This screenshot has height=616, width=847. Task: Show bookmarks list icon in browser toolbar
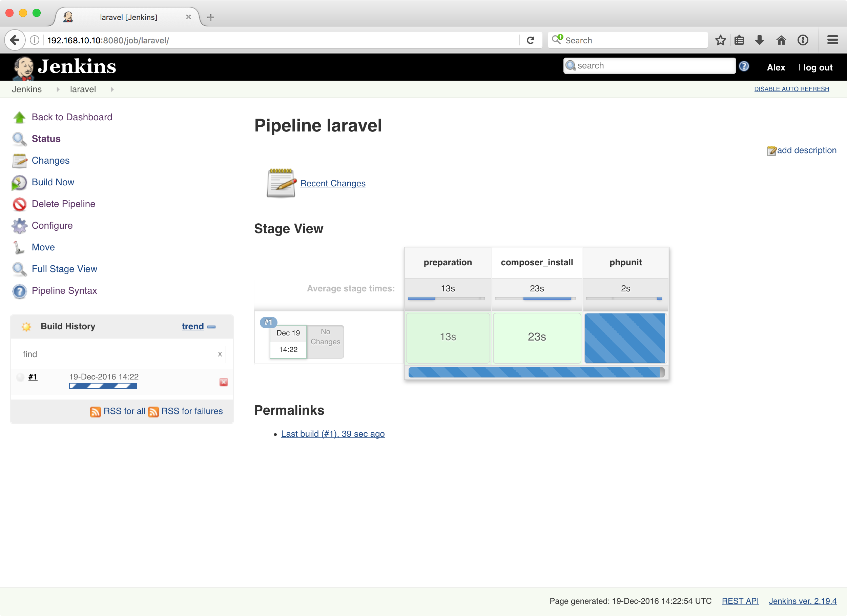pos(739,40)
